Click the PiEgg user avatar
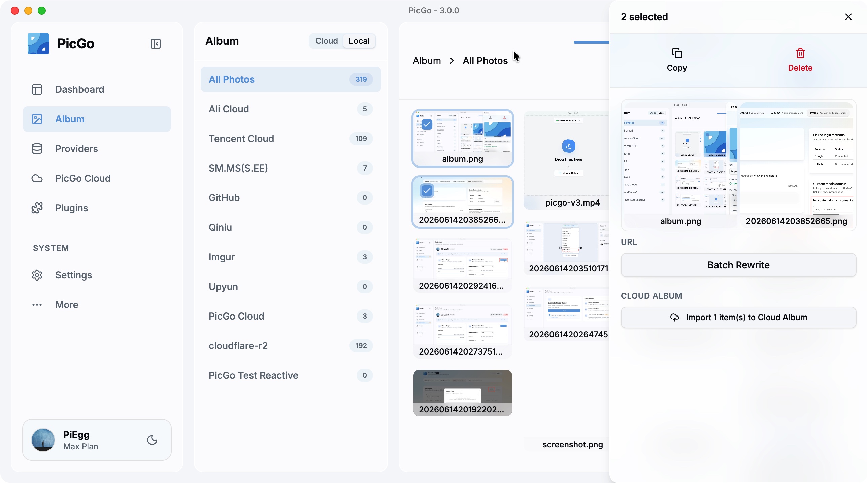 tap(43, 440)
